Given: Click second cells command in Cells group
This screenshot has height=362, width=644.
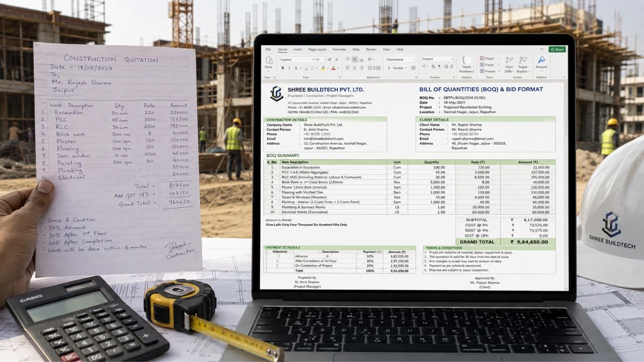Looking at the screenshot, I should coord(490,65).
